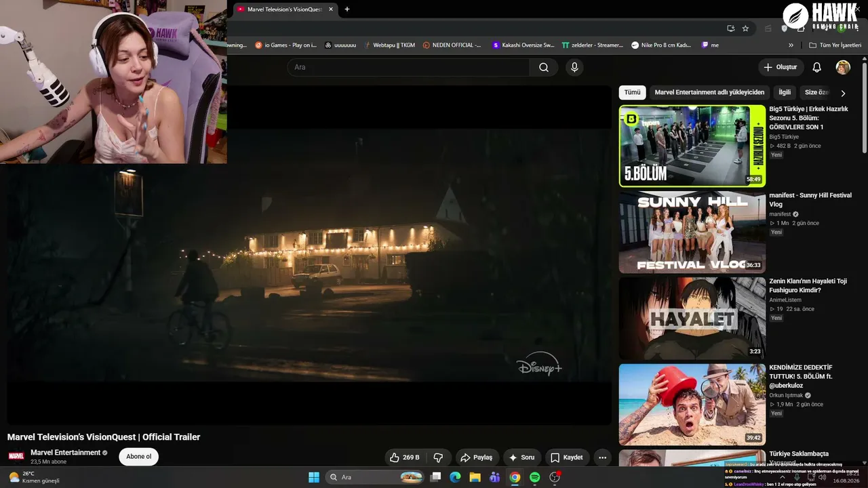Open Big5 Türkiye 5.BÖLÜM thumbnail

click(692, 146)
